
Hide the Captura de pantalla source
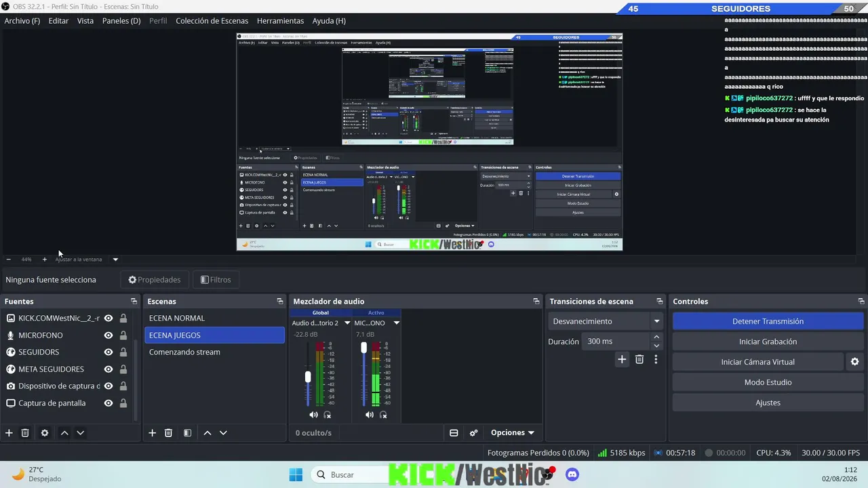tap(108, 403)
